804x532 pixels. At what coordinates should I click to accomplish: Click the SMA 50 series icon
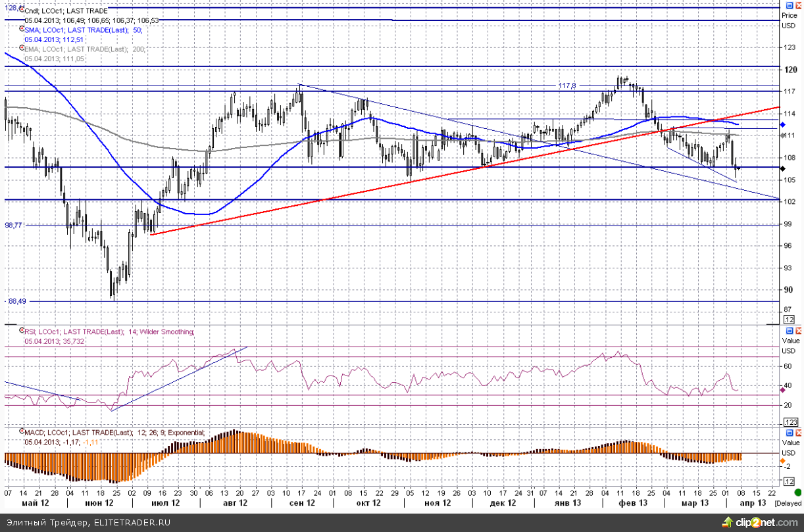point(21,30)
